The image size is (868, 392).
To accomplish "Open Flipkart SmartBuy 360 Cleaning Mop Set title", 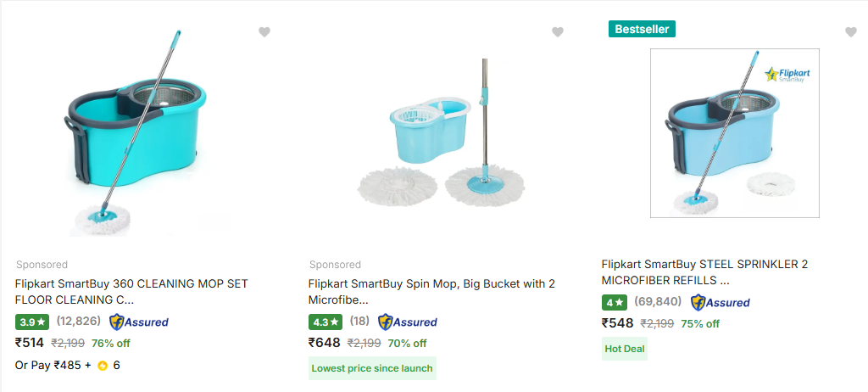I will pyautogui.click(x=131, y=292).
